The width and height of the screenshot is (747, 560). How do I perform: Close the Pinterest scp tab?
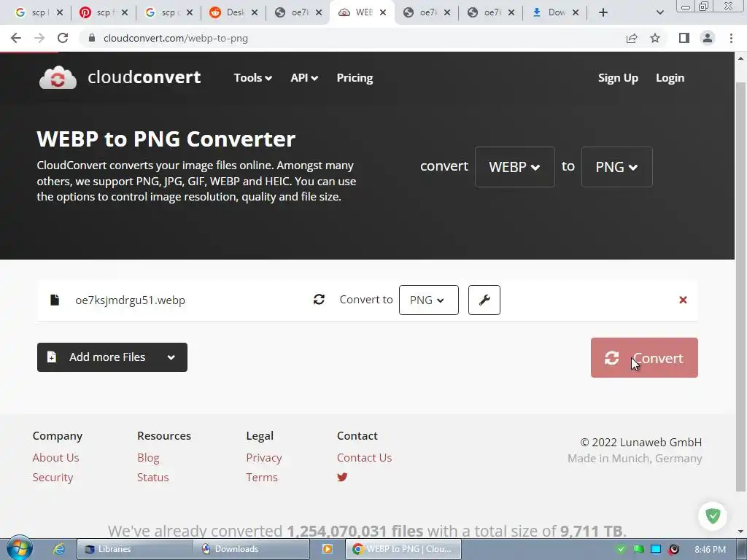(x=124, y=12)
